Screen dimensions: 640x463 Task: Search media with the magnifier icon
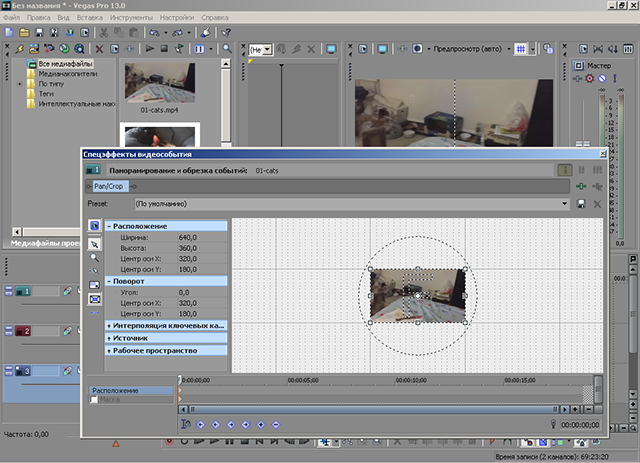point(227,49)
